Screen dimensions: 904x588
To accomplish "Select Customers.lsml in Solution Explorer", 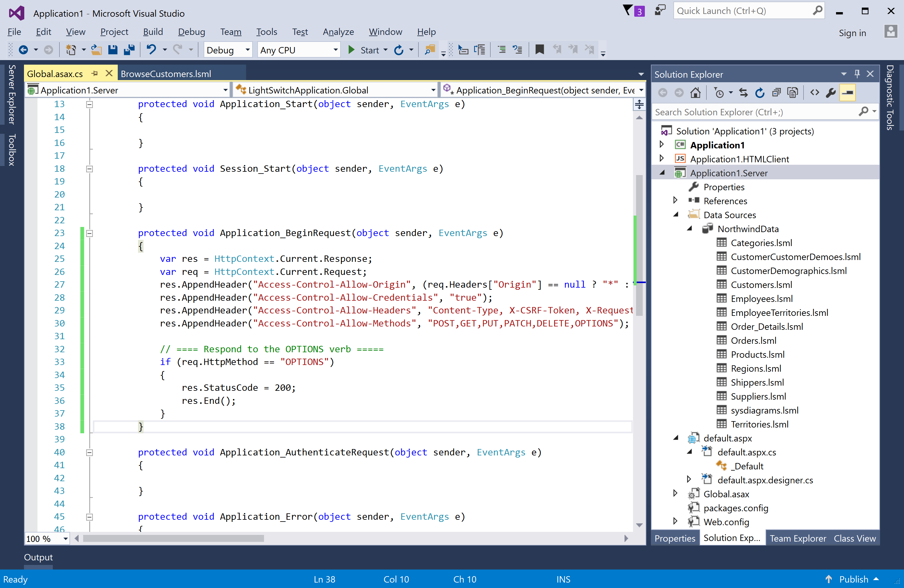I will (x=761, y=285).
